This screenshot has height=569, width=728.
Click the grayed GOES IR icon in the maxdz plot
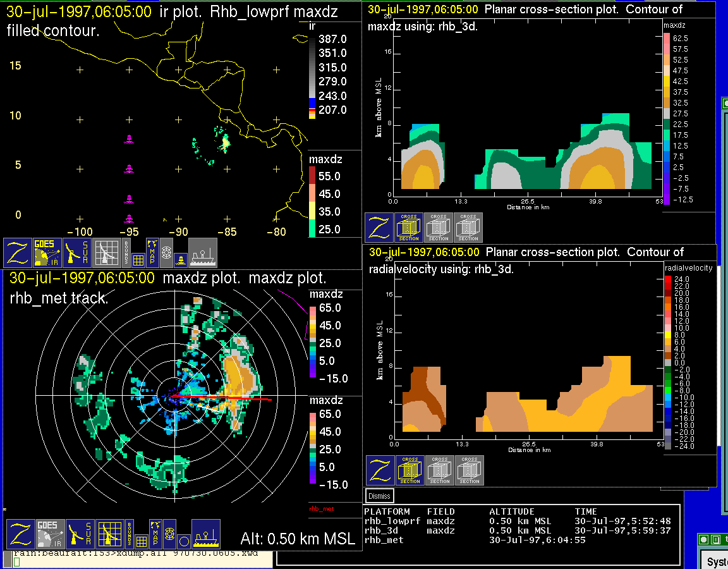[49, 534]
